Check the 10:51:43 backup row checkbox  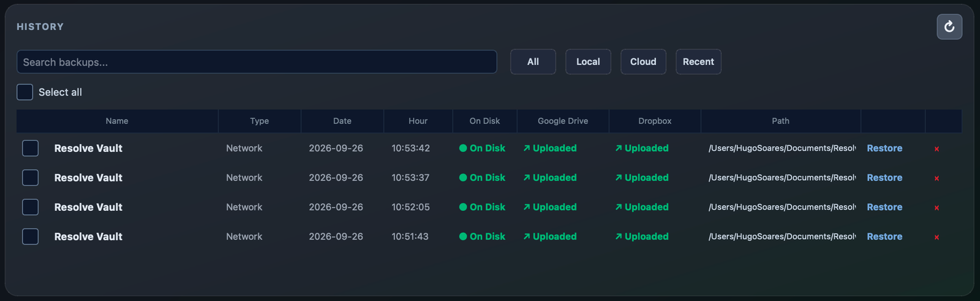pyautogui.click(x=31, y=237)
